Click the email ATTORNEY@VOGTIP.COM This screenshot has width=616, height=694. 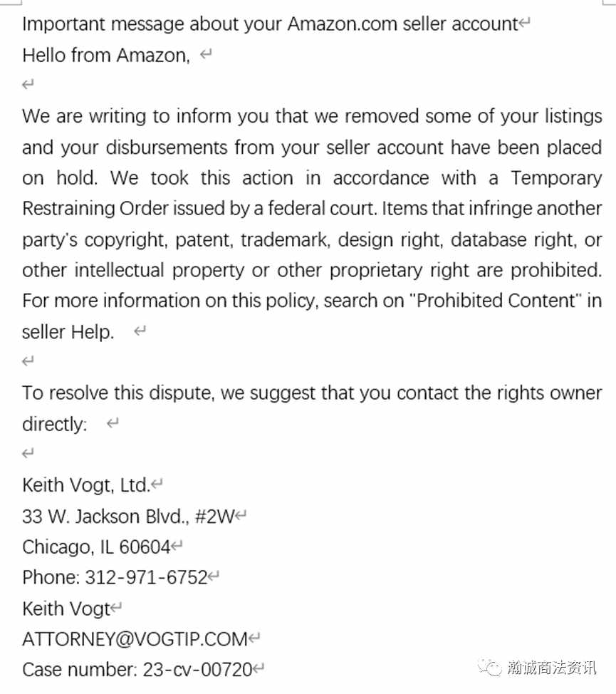[x=135, y=638]
